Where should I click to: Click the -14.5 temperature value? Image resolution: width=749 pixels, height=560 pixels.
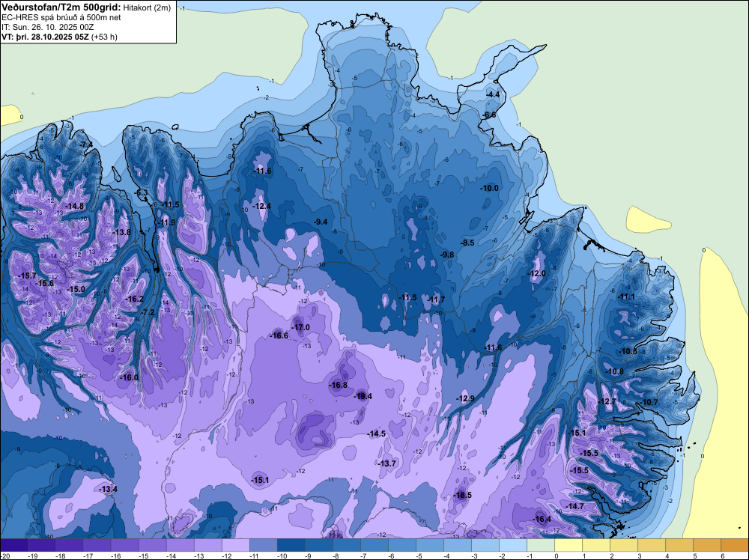pos(377,434)
